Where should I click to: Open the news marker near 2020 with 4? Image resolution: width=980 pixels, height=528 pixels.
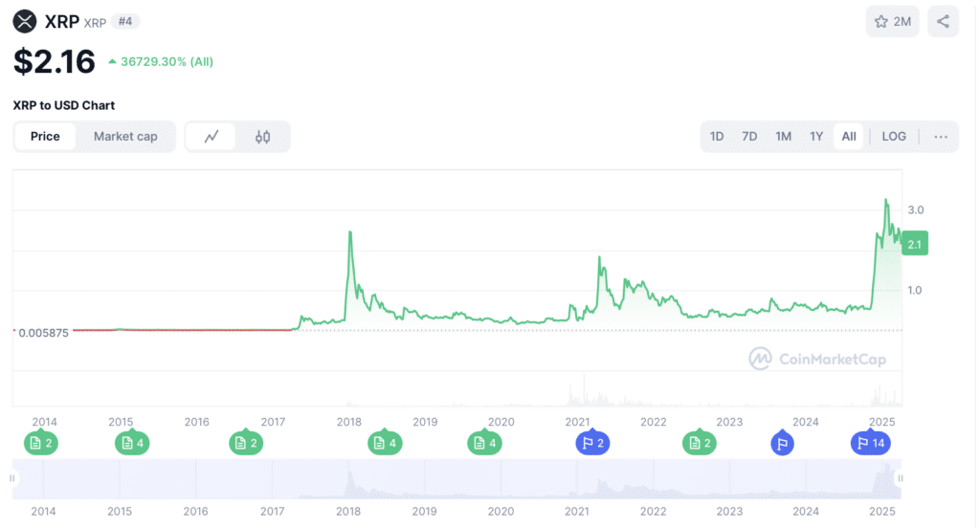point(484,443)
